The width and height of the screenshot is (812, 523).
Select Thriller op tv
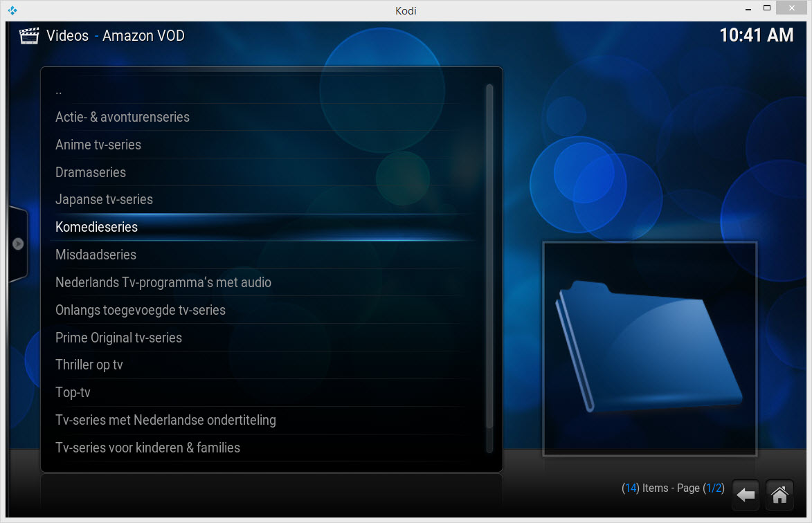click(89, 365)
